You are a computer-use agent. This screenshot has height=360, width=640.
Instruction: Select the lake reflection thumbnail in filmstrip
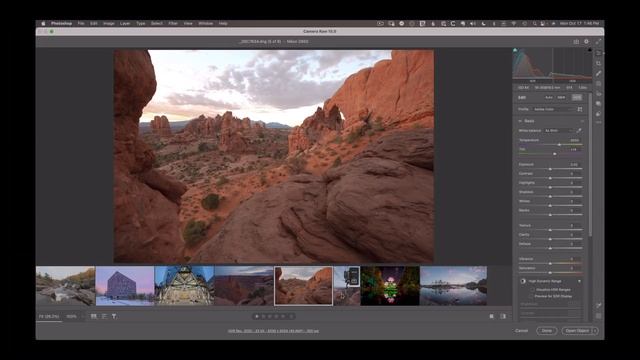pos(453,286)
